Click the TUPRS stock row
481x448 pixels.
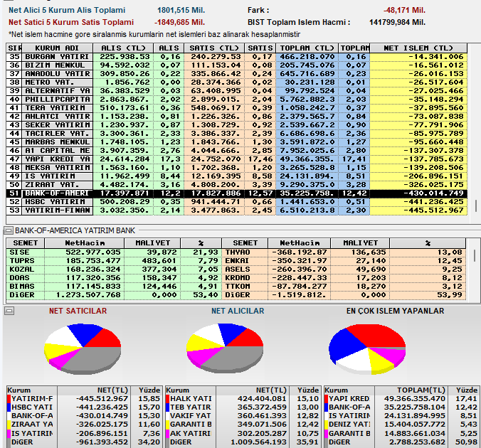(114, 261)
